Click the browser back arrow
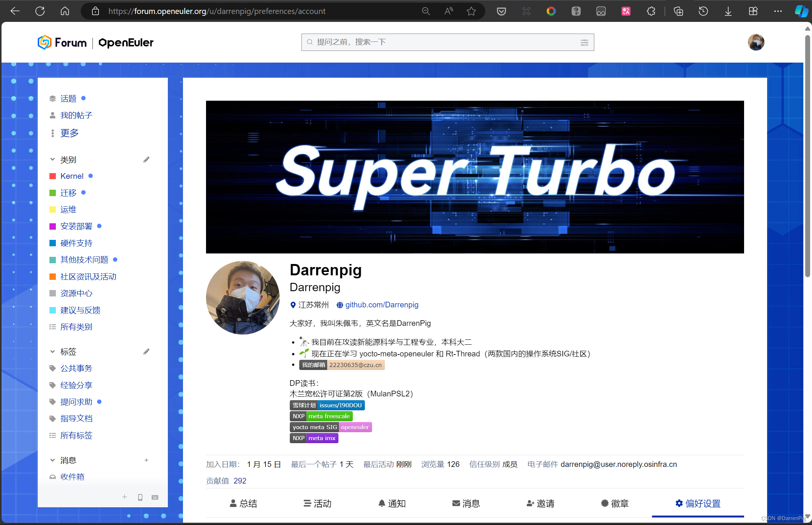 (15, 11)
